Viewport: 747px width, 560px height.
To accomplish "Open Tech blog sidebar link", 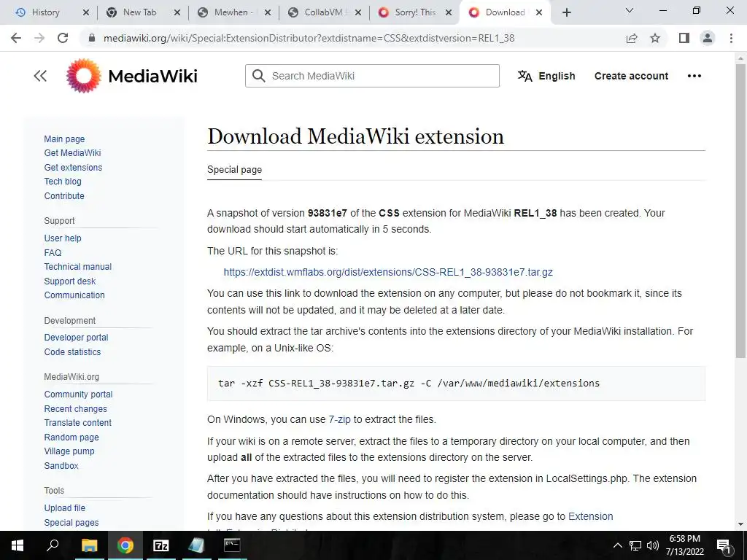I will 63,182.
